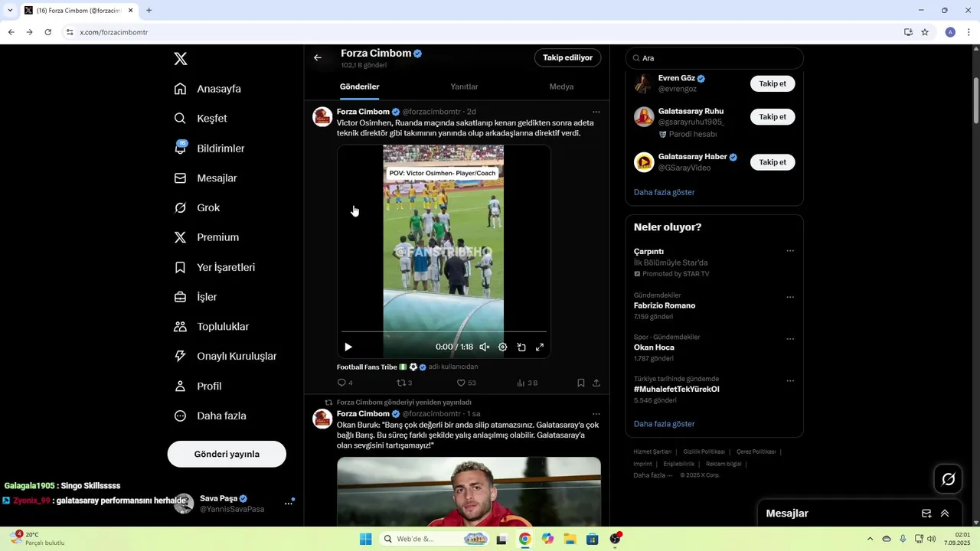Click the Ara search field

714,58
